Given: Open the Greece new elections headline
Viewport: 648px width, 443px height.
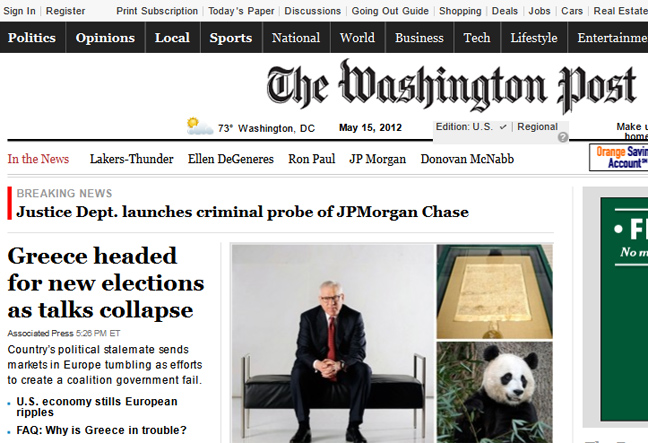Looking at the screenshot, I should point(106,283).
